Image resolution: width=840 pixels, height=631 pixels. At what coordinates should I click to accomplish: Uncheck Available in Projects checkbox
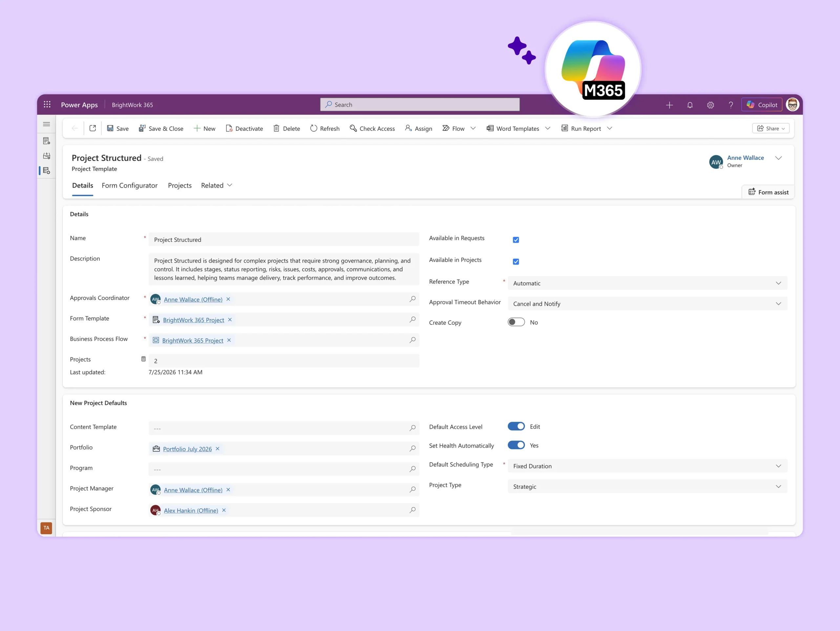[x=516, y=262]
